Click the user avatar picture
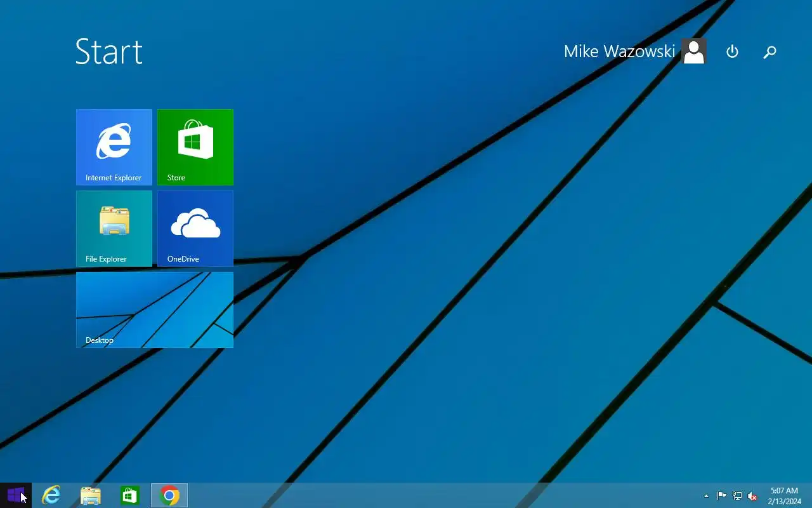 pyautogui.click(x=694, y=51)
